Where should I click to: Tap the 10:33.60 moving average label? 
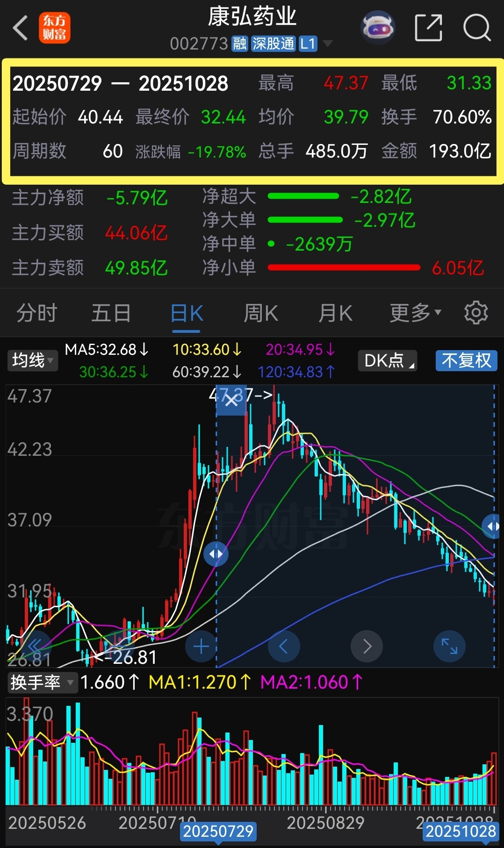[208, 349]
